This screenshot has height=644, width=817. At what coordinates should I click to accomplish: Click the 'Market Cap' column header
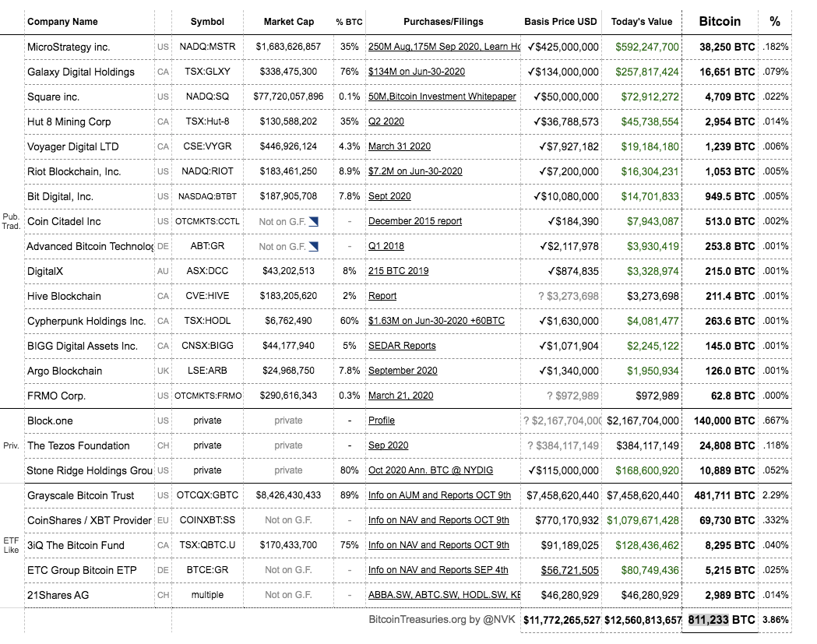point(289,22)
